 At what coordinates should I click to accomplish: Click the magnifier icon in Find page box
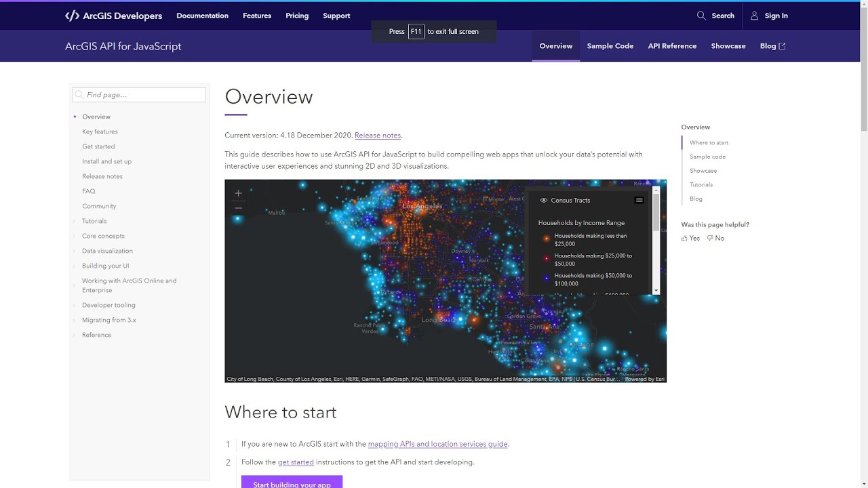tap(79, 95)
